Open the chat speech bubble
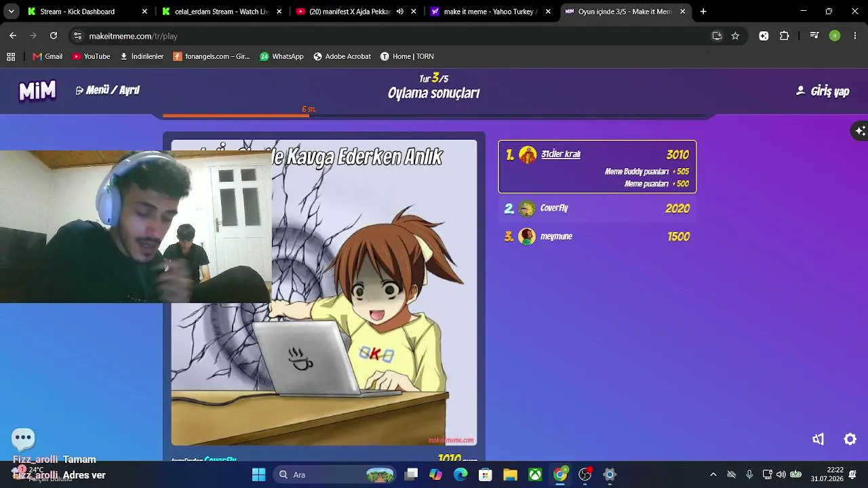This screenshot has width=868, height=488. (24, 438)
